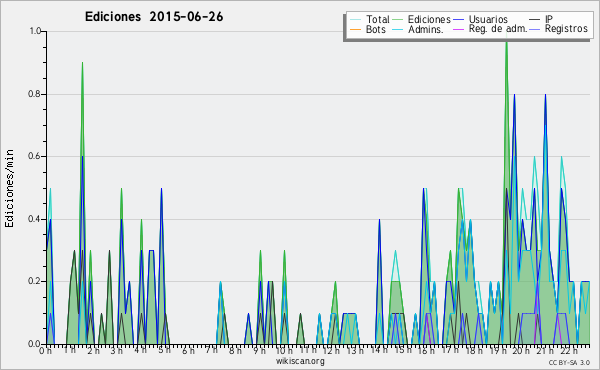Click the dark IP legend line
Screen dimensions: 600x370
click(535, 20)
